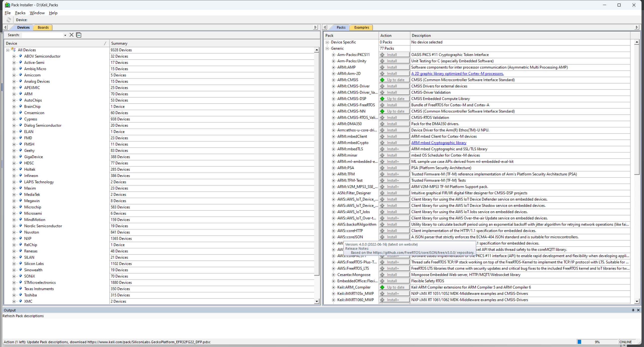Click the green status icon for ARM::CMSIS-DSP
The height and width of the screenshot is (347, 644).
pyautogui.click(x=382, y=99)
